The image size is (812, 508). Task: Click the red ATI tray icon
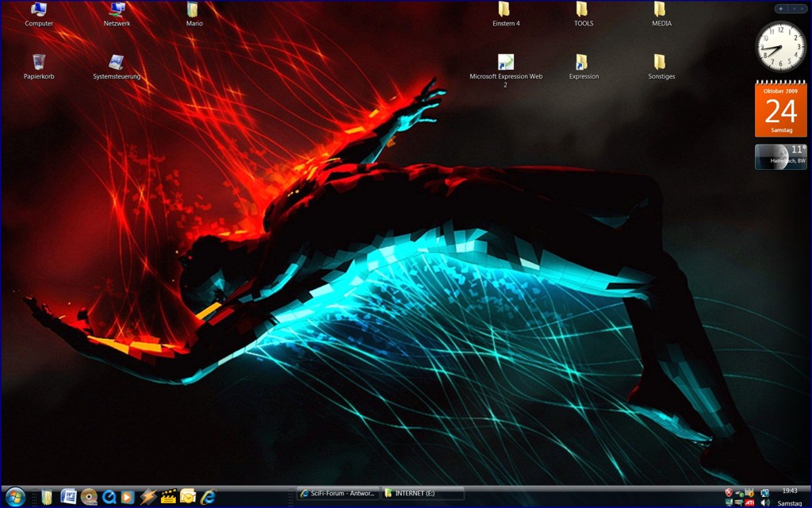(749, 502)
